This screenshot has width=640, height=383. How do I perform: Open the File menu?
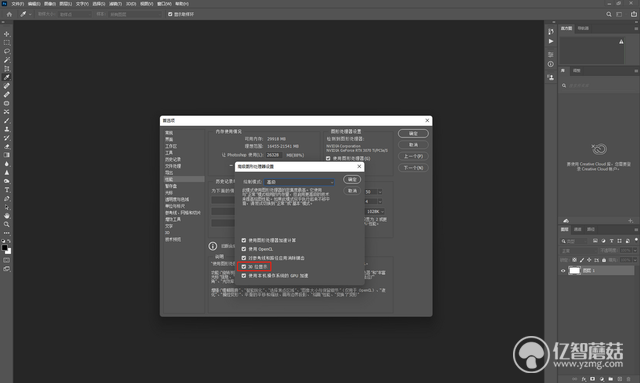pos(18,4)
